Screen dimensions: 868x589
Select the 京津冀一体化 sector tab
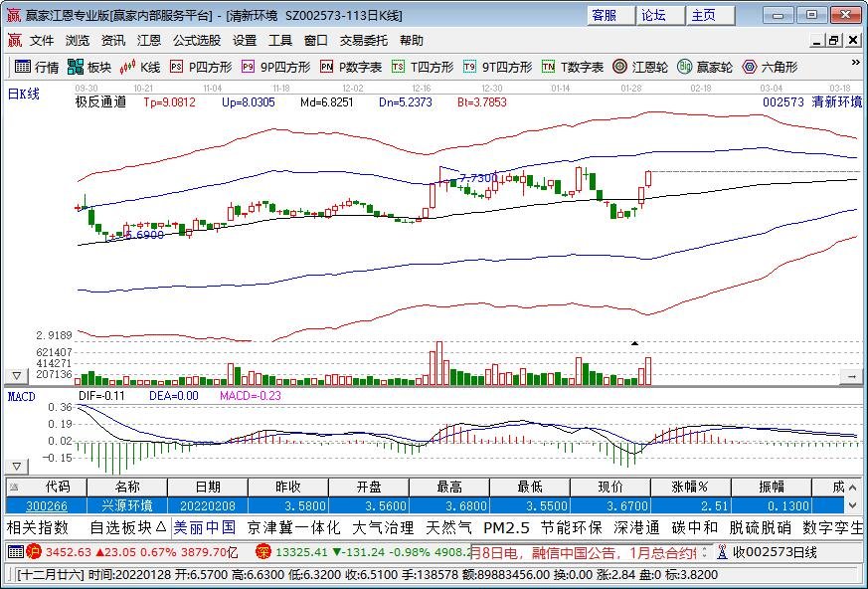point(294,527)
